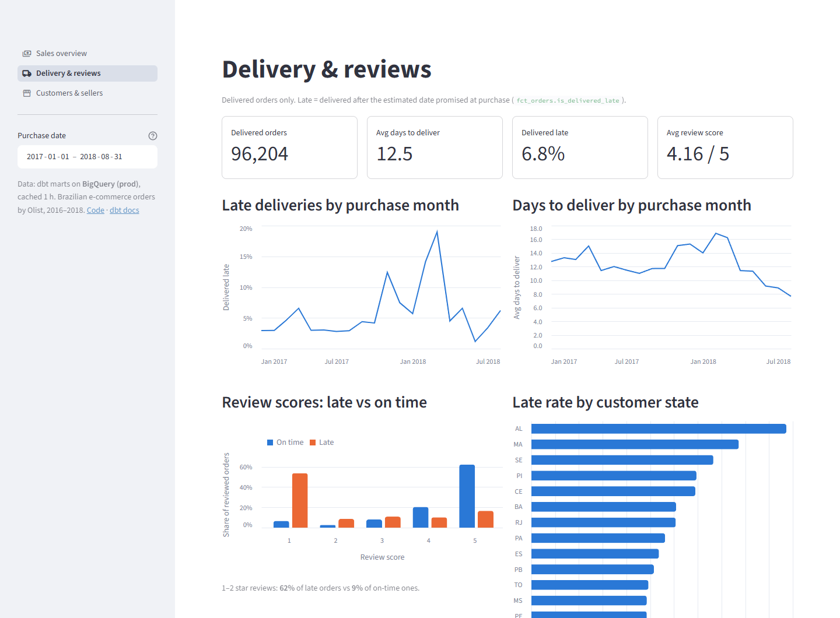This screenshot has height=618, width=840.
Task: Click the Customers & sellers store icon
Action: click(x=27, y=93)
